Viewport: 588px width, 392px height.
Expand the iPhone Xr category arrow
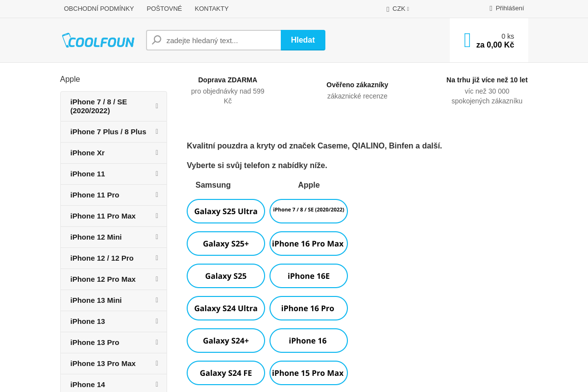[x=157, y=153]
